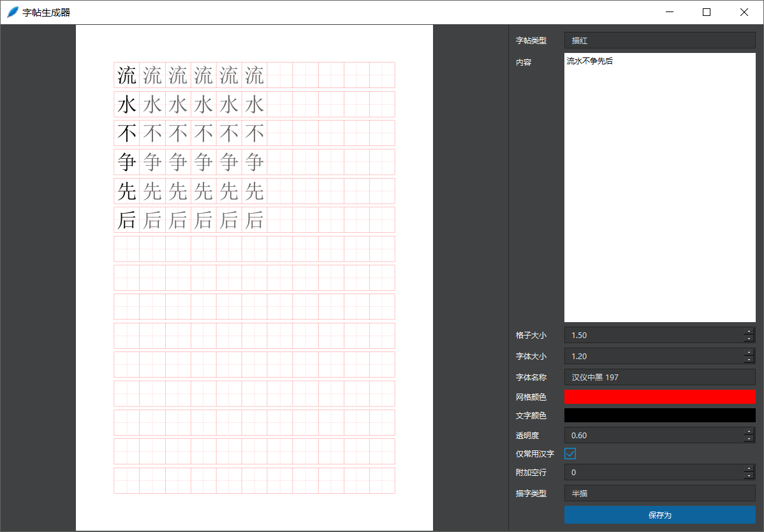Click the 透明度 value field showing 0.60
The width and height of the screenshot is (764, 532).
click(650, 435)
